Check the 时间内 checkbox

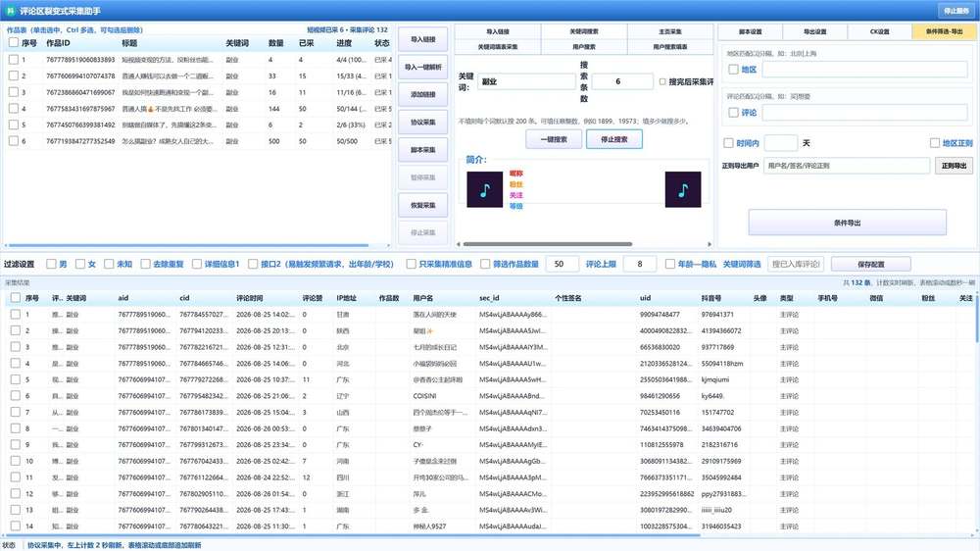click(728, 143)
